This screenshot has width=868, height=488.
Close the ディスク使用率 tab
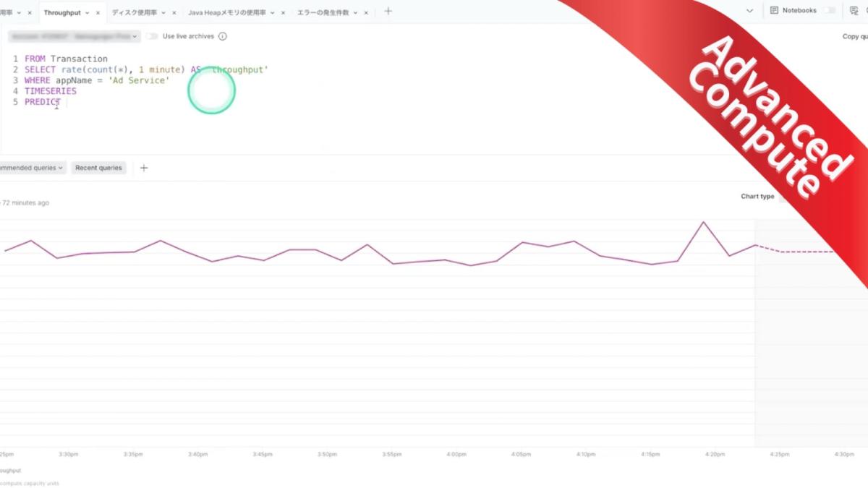pos(174,13)
